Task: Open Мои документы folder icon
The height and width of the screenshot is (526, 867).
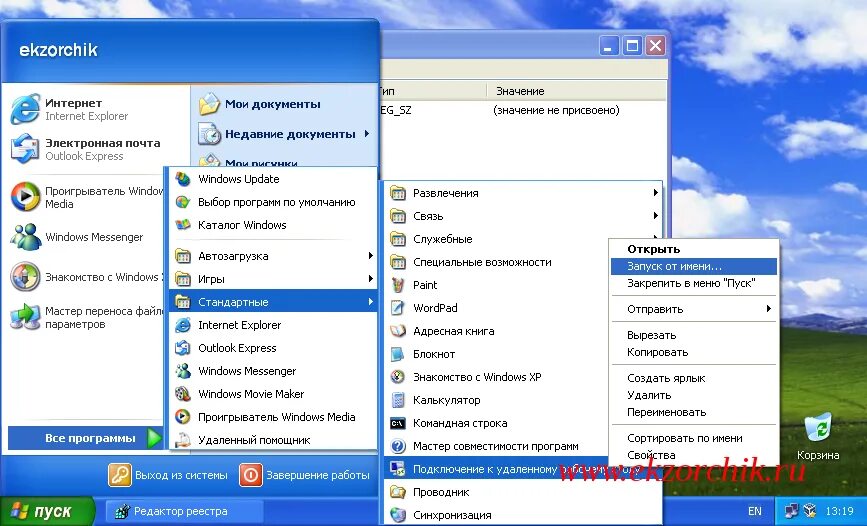Action: click(x=210, y=104)
